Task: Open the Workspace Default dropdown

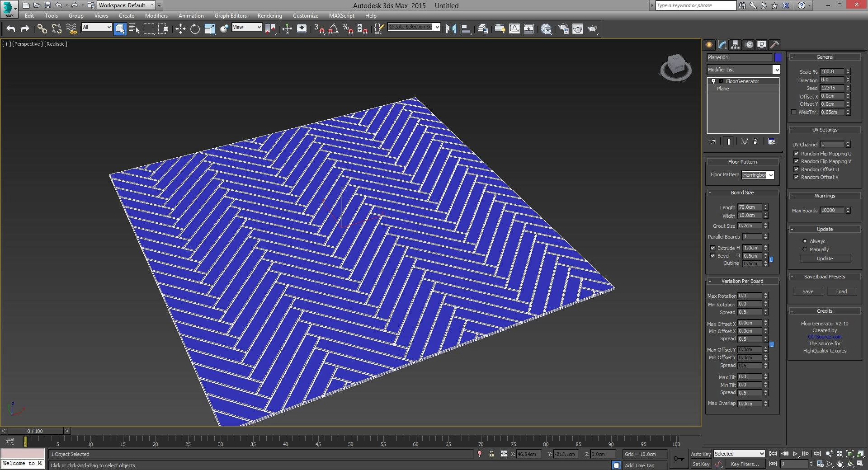Action: click(x=126, y=5)
